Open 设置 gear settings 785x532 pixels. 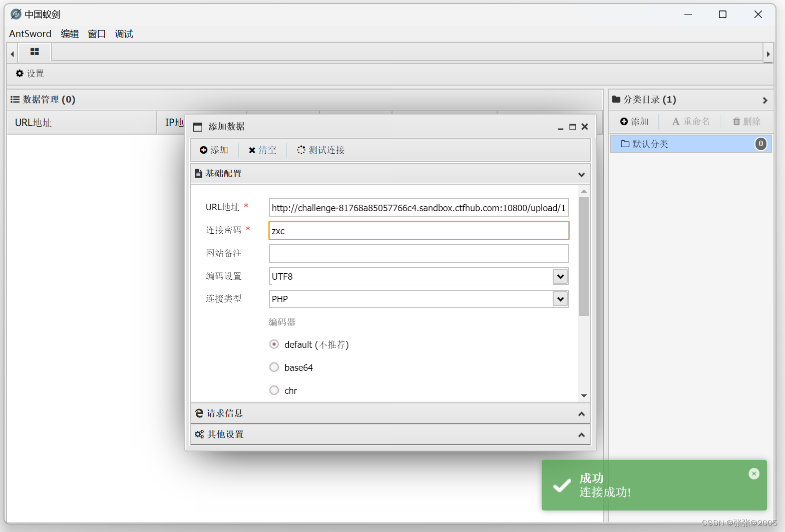tap(30, 74)
